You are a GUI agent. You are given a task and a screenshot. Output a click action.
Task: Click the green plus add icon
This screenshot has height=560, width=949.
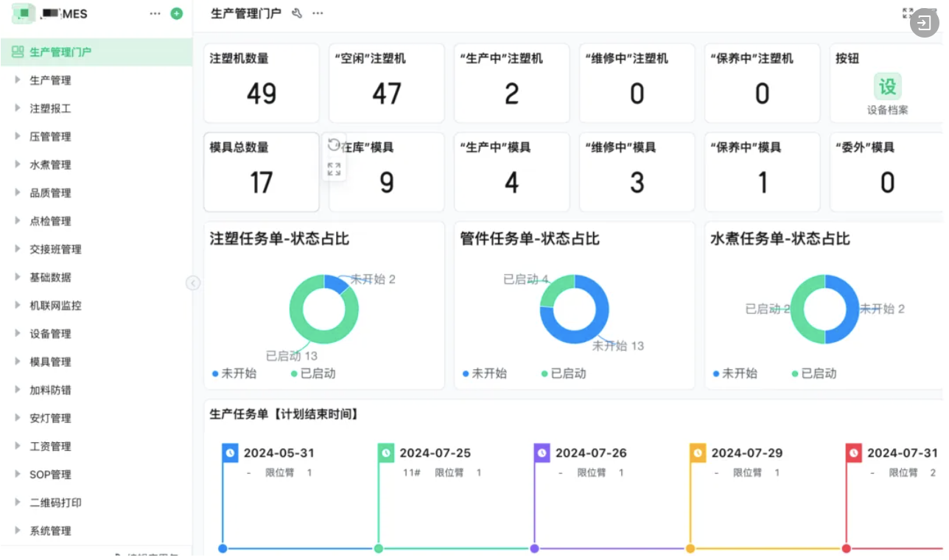pyautogui.click(x=176, y=13)
